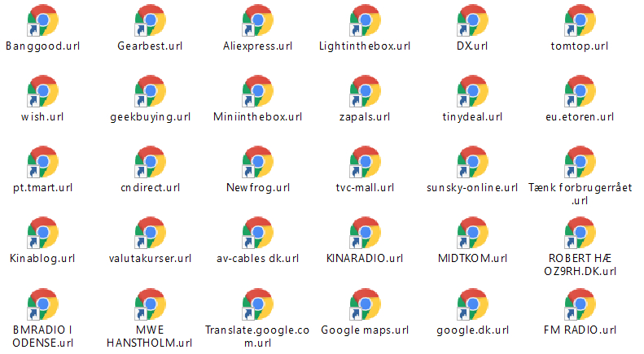644x354 pixels.
Task: Click the "eu.etoren.url" file name label
Action: (580, 116)
